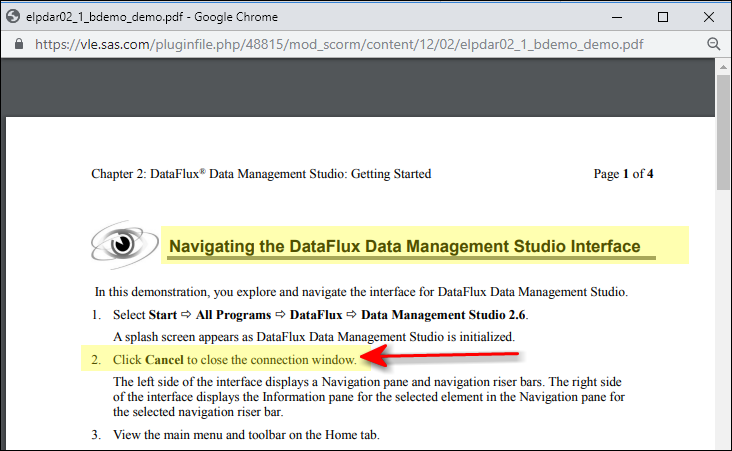
Task: Click the bold word 'Cancel' in step 2
Action: click(x=164, y=359)
